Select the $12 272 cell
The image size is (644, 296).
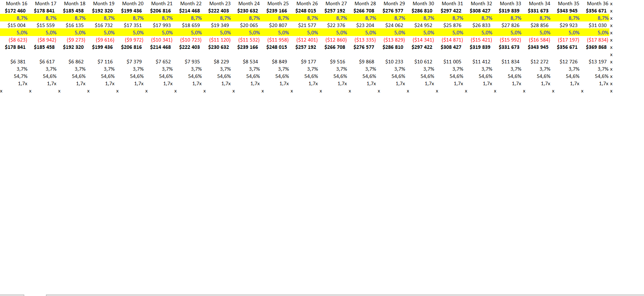coord(540,62)
